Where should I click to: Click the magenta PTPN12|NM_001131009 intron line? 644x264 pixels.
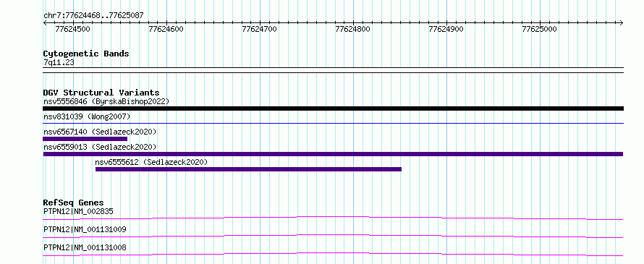(333, 236)
